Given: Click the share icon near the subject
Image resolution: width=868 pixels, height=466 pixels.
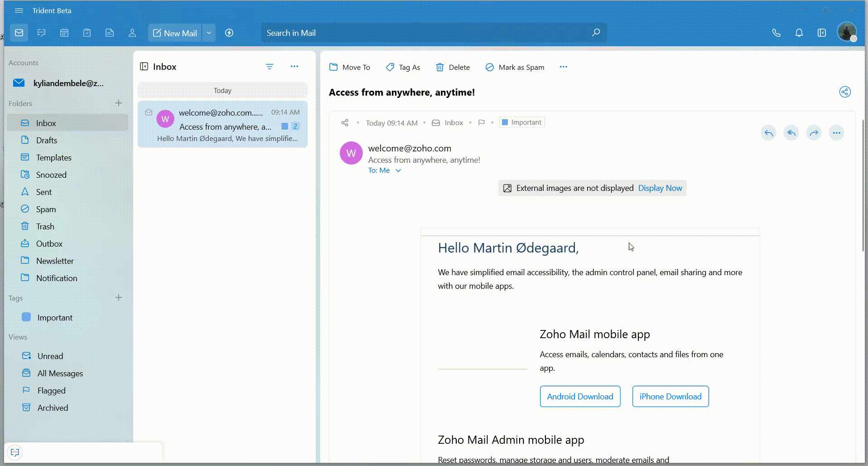Looking at the screenshot, I should [x=845, y=92].
